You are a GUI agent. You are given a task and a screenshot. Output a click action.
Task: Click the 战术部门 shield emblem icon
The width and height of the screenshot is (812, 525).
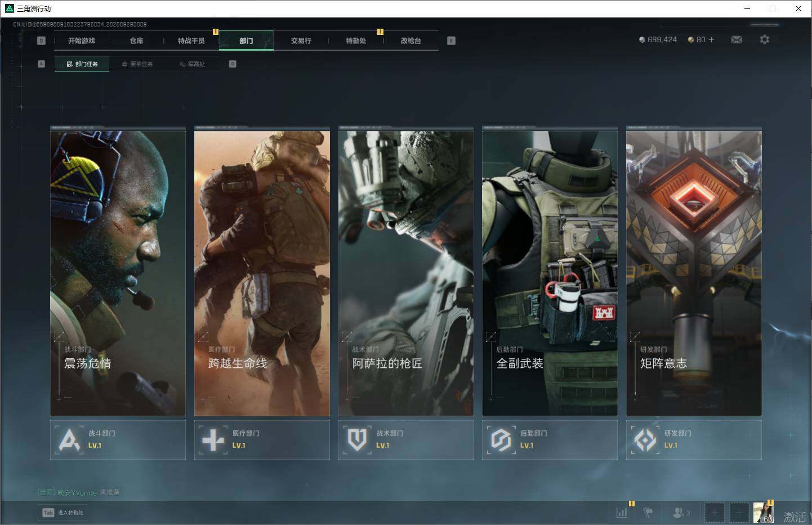pos(357,439)
